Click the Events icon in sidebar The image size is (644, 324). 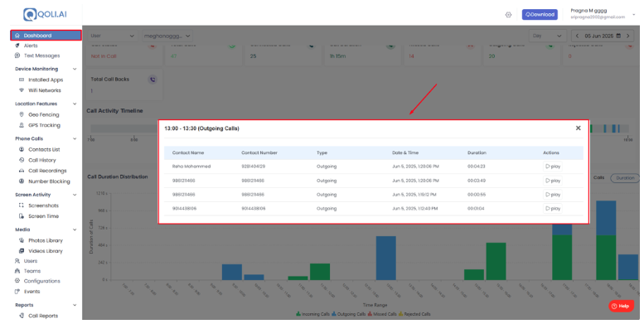point(17,292)
